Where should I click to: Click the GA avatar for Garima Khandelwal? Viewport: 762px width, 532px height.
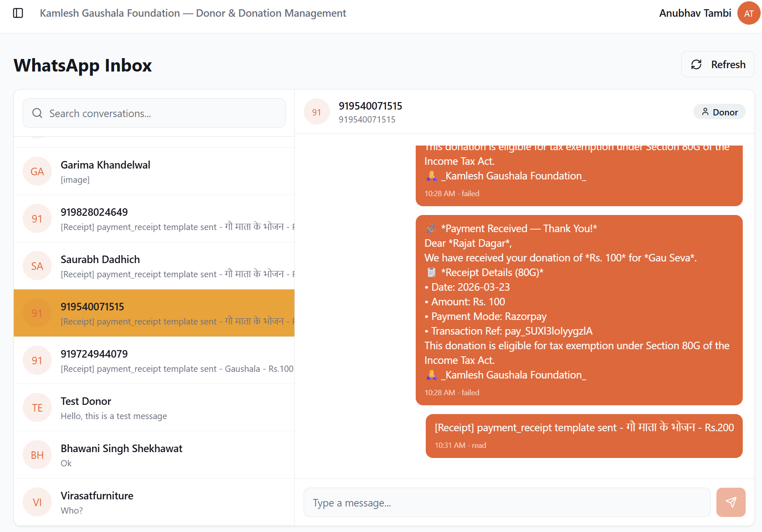click(x=37, y=171)
